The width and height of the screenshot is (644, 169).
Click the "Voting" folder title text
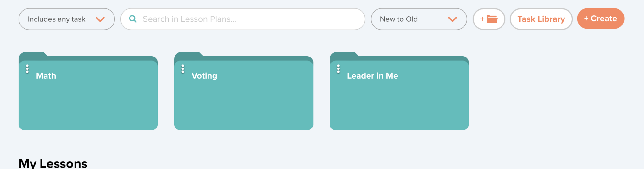click(204, 76)
